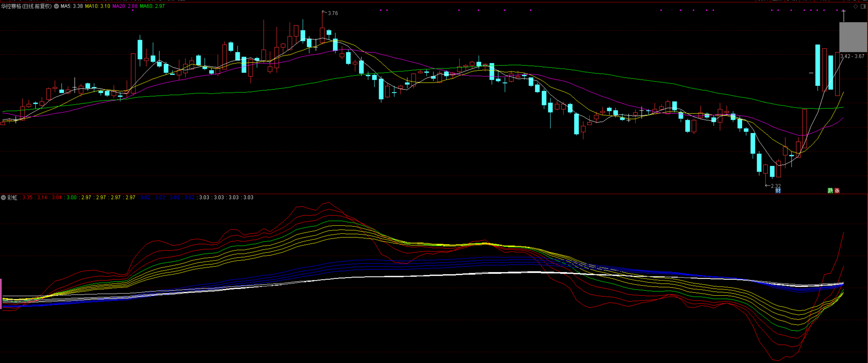Open the dropdown beside 华控赛格 chart title
Viewport: 868px width, 363px height.
[x=56, y=6]
